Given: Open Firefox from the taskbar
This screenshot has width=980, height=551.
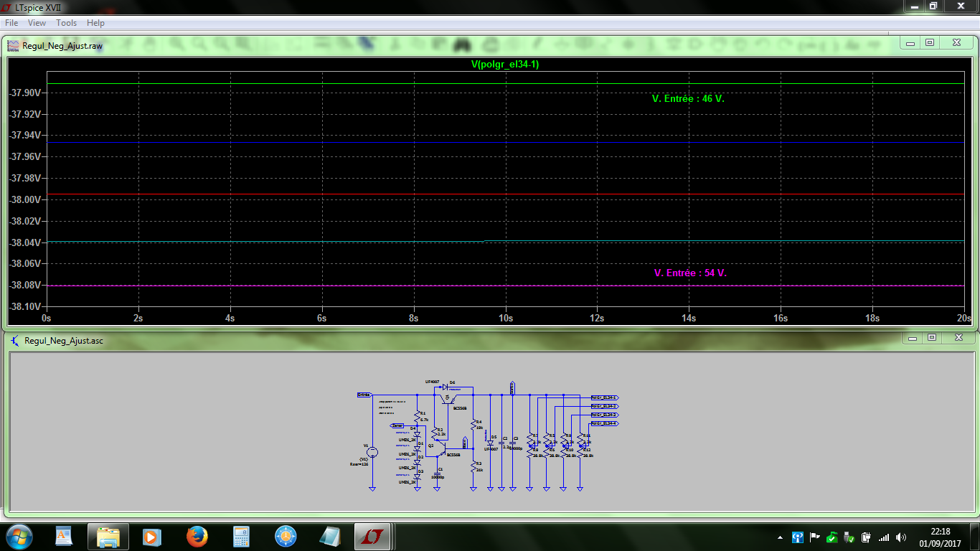Looking at the screenshot, I should 197,536.
